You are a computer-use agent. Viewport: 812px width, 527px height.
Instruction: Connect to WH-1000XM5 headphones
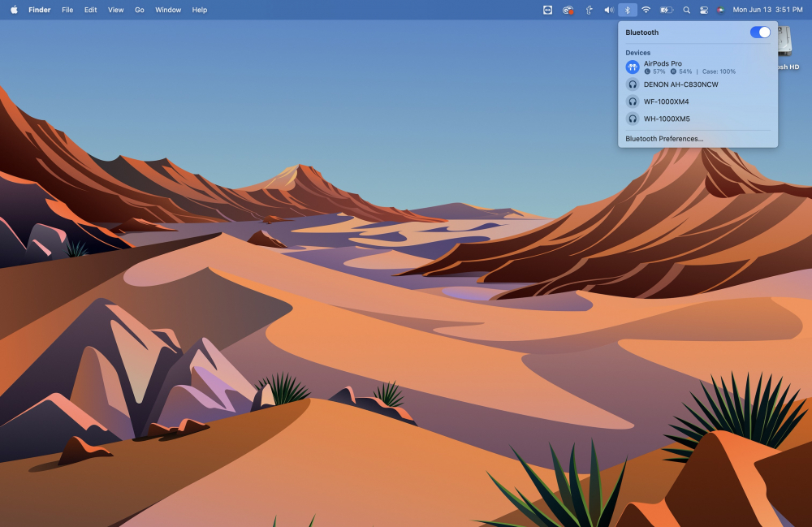(x=666, y=119)
